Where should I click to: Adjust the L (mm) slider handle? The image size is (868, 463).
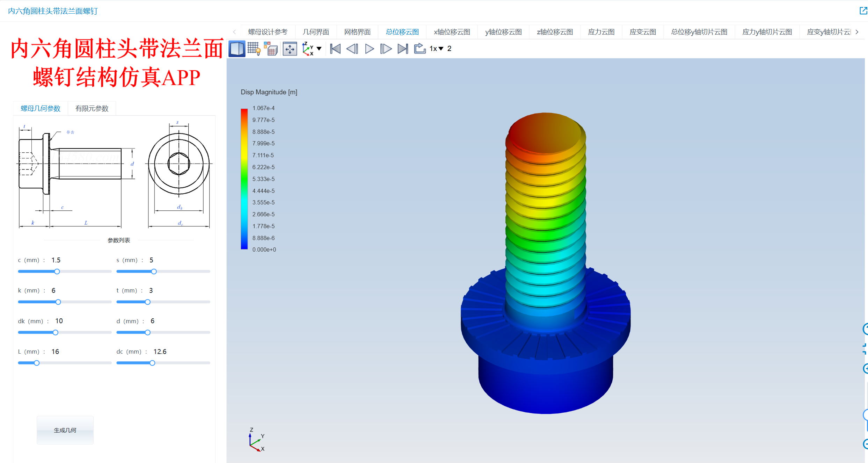(37, 363)
